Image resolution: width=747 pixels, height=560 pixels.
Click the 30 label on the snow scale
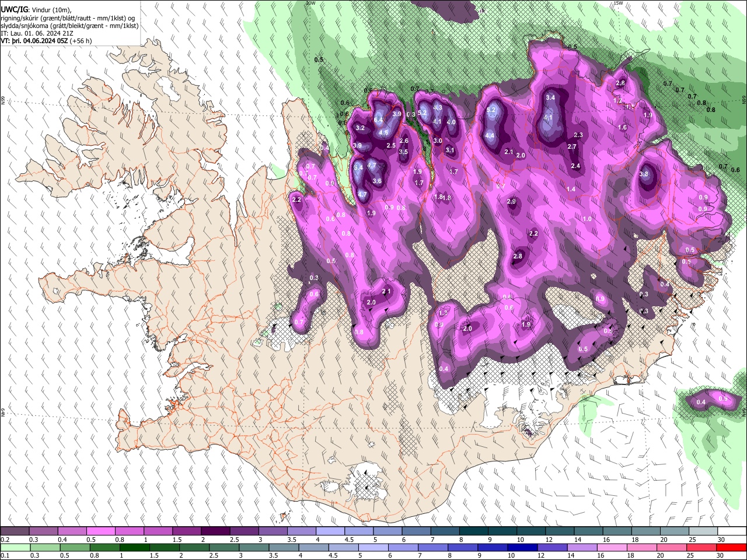tap(721, 540)
